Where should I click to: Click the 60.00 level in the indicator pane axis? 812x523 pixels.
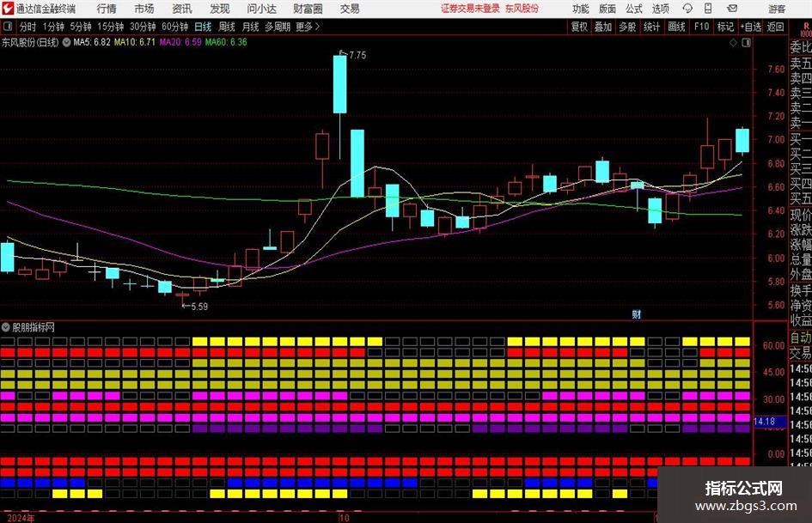click(x=773, y=345)
